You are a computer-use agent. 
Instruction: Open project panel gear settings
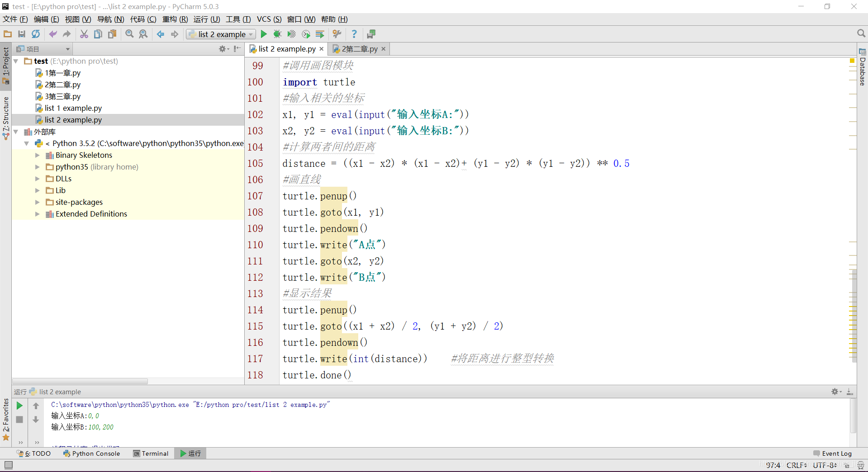point(223,49)
